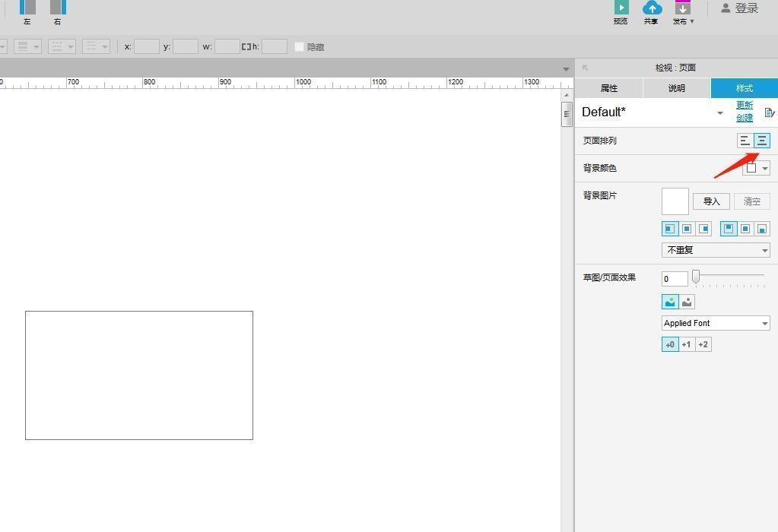Toggle the keep aspect ratio lock icon
Image resolution: width=778 pixels, height=532 pixels.
tap(246, 46)
